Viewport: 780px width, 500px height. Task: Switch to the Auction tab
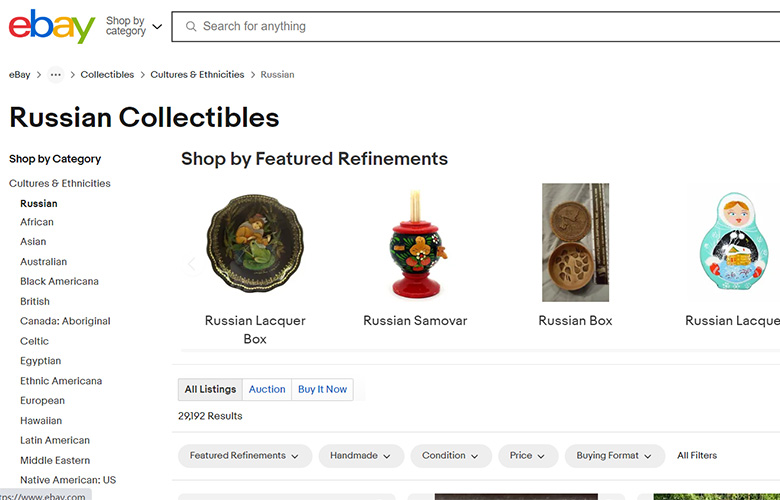click(267, 389)
